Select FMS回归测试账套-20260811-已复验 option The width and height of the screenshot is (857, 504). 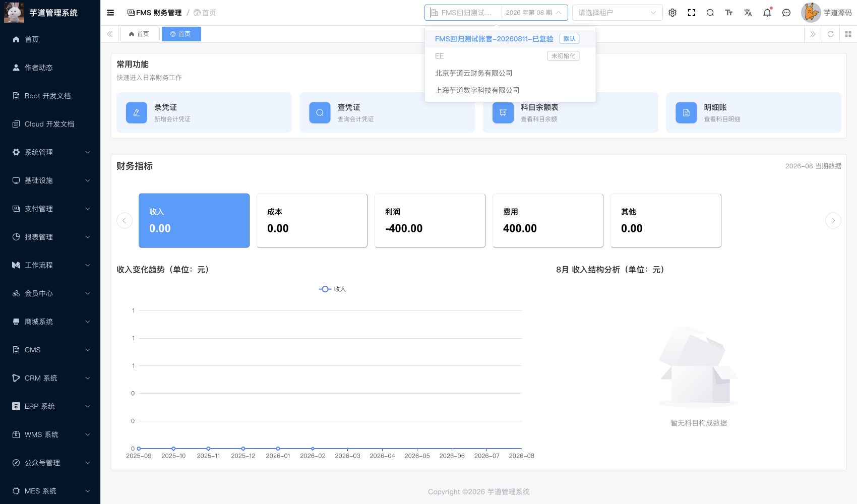tap(510, 39)
